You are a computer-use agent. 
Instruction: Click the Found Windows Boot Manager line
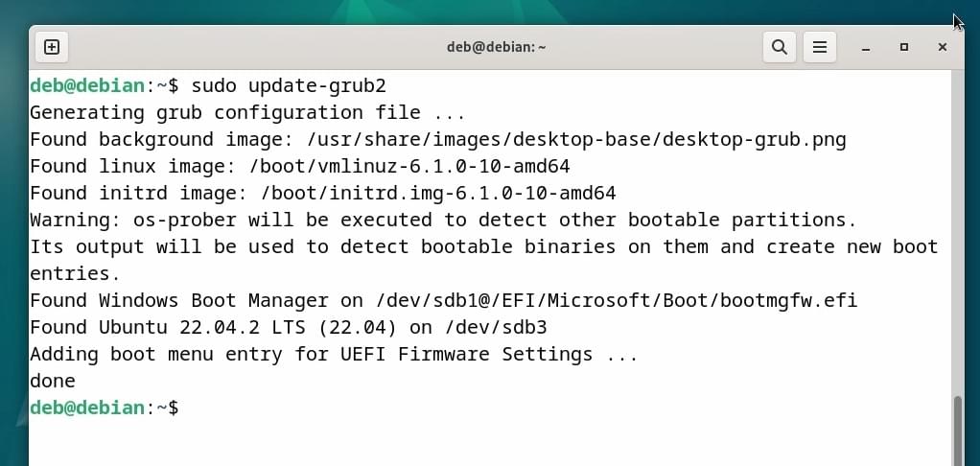443,300
